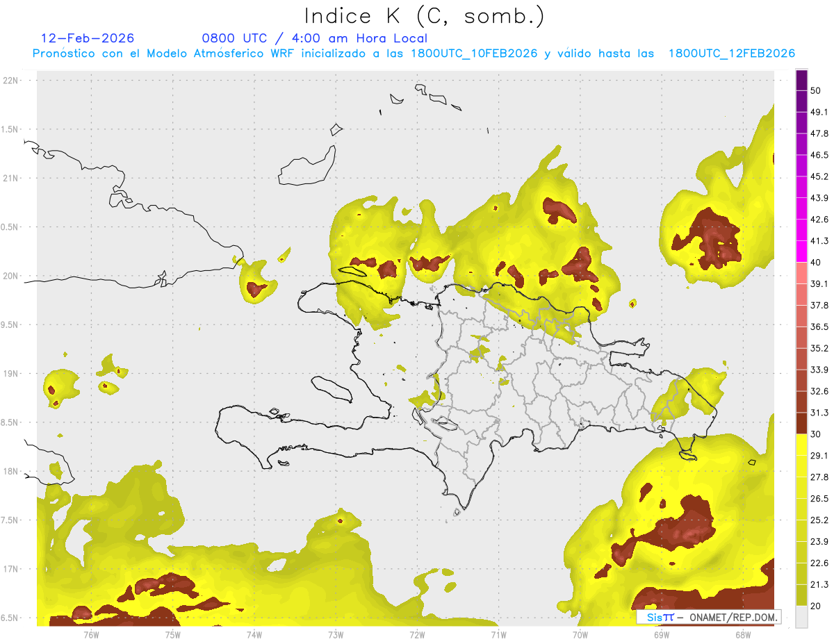Click the colorbar value '32.6'

pyautogui.click(x=819, y=391)
